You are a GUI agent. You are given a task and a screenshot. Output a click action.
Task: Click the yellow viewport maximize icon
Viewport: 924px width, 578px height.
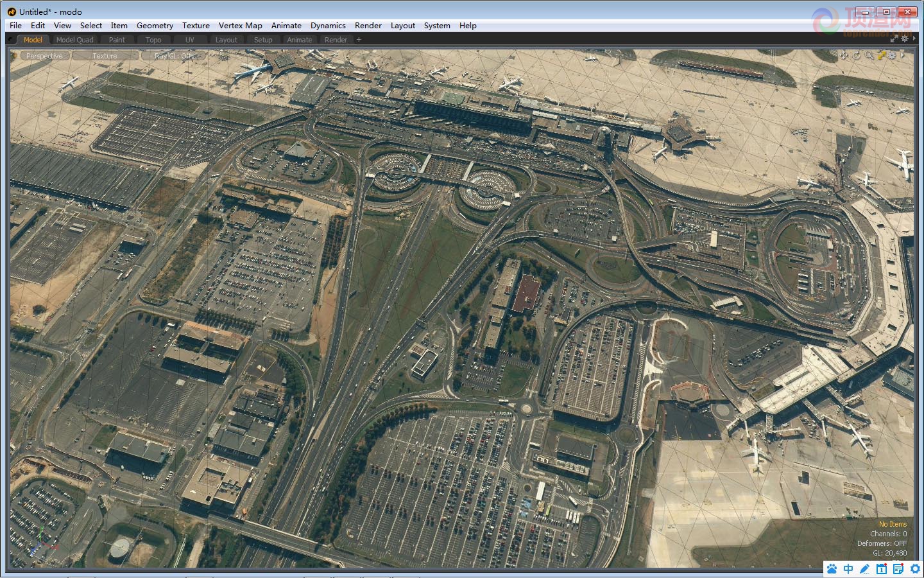(882, 55)
